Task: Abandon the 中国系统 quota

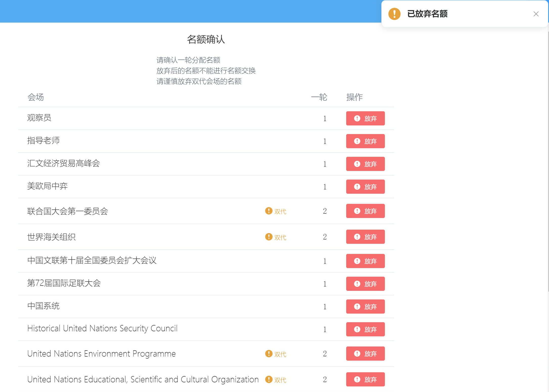Action: click(365, 307)
